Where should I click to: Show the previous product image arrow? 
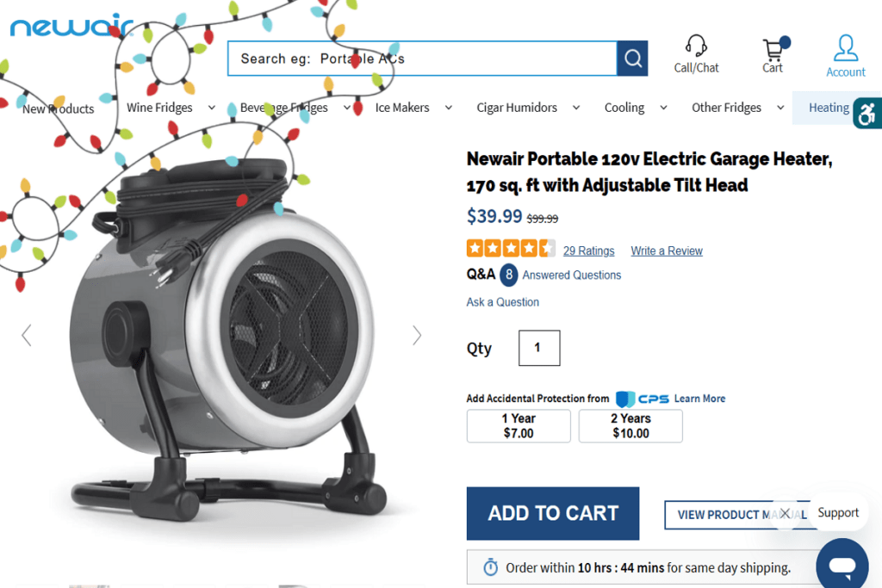[26, 335]
